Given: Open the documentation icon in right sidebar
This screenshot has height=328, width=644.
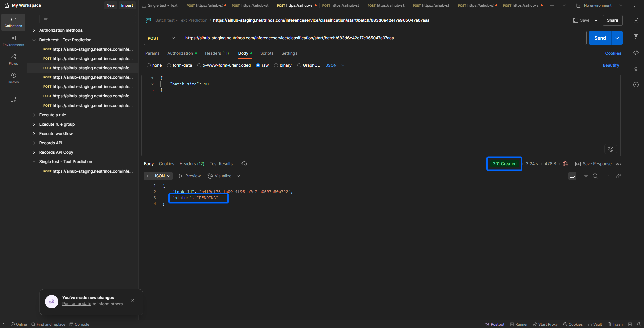Looking at the screenshot, I should pos(636,20).
